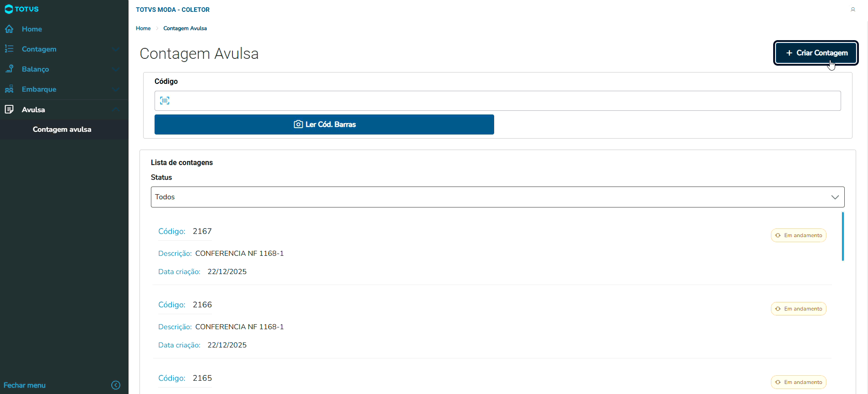Click the Avulsa document icon

[9, 109]
